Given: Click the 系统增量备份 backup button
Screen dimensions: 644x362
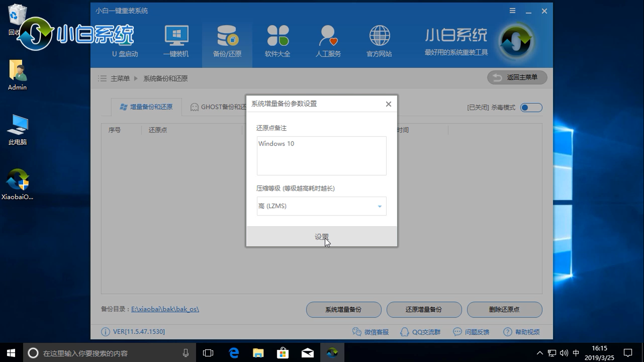Looking at the screenshot, I should [343, 310].
